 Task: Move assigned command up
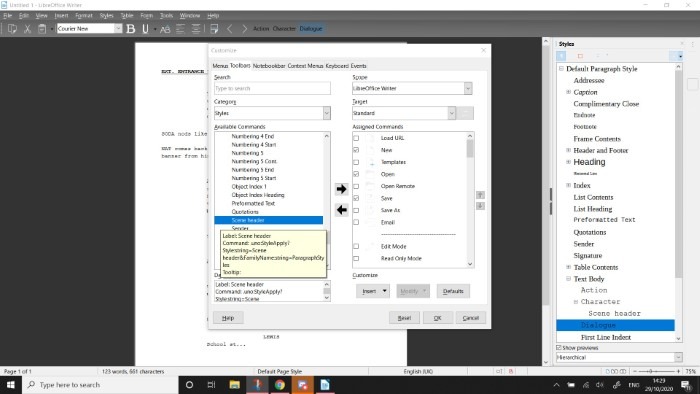pos(480,195)
